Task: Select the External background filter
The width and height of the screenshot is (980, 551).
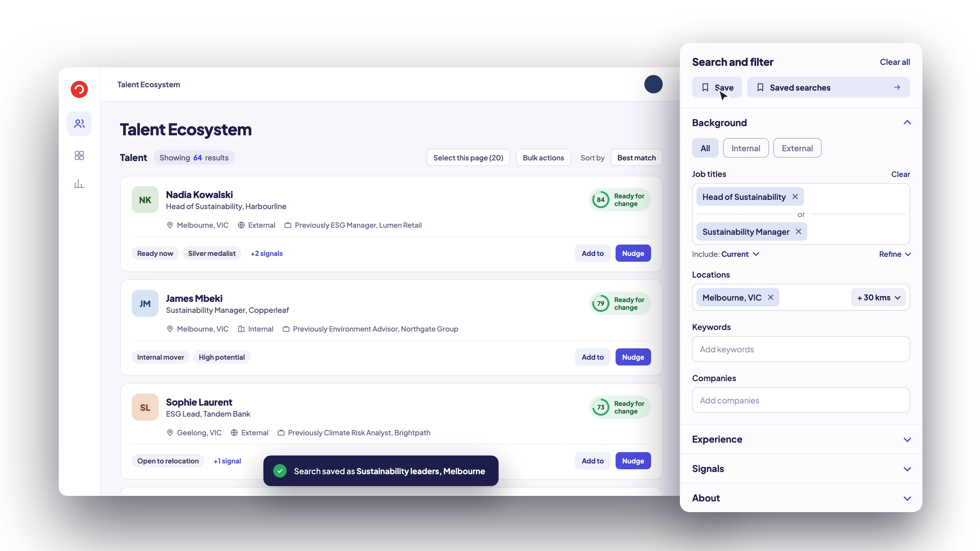Action: click(797, 148)
